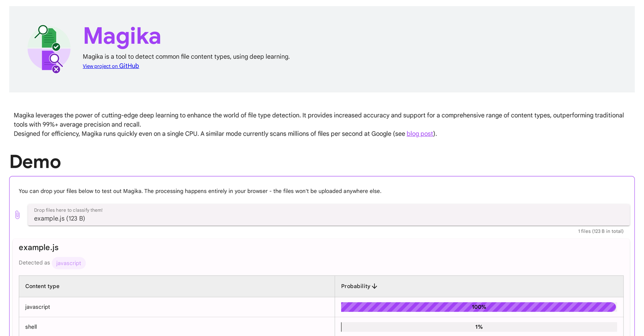The width and height of the screenshot is (644, 336).
Task: Click the green checkmark on the logo
Action: click(56, 46)
